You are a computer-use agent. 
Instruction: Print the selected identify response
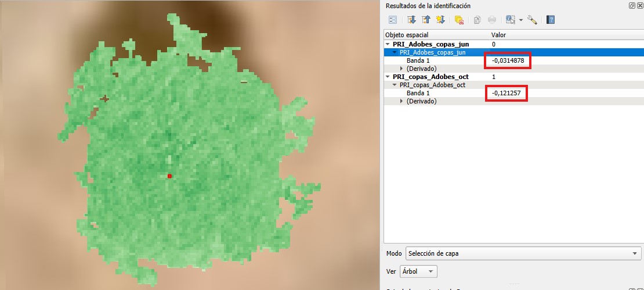(x=492, y=20)
